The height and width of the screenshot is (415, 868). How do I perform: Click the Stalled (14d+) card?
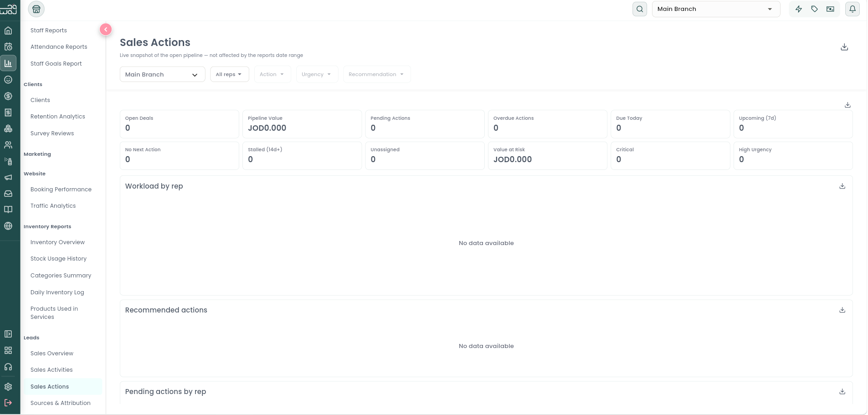(302, 155)
